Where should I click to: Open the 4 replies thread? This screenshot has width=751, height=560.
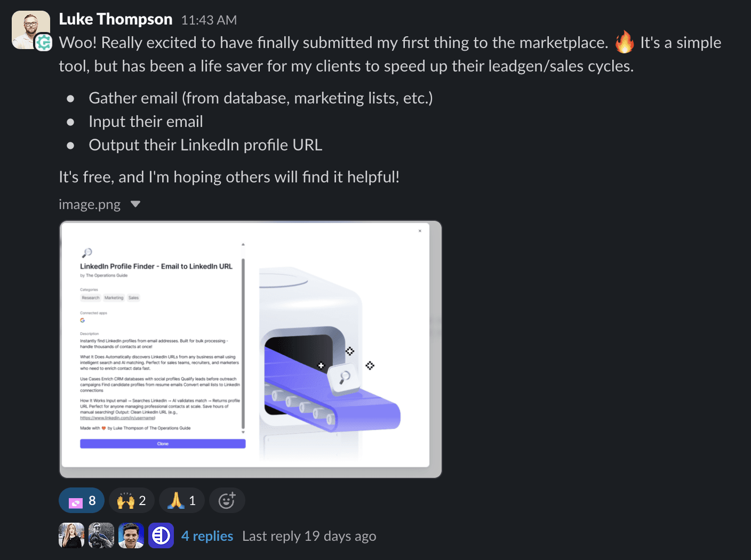(x=207, y=536)
